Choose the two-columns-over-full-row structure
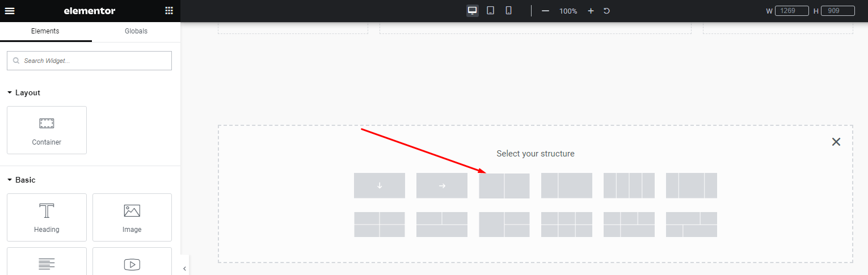 (x=442, y=225)
